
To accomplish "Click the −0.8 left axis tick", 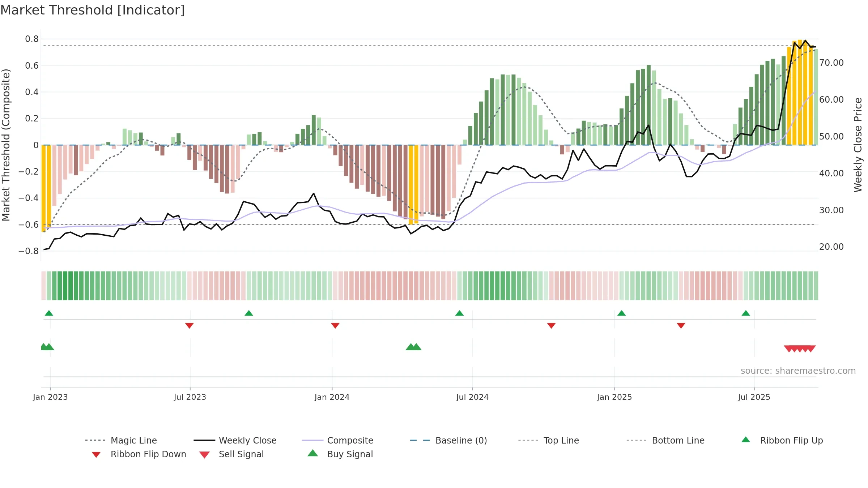I will pyautogui.click(x=29, y=251).
